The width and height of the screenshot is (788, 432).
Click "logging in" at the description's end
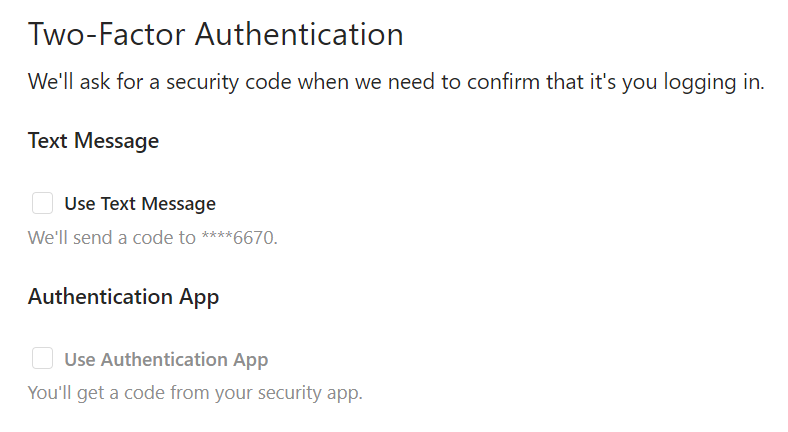tap(712, 83)
